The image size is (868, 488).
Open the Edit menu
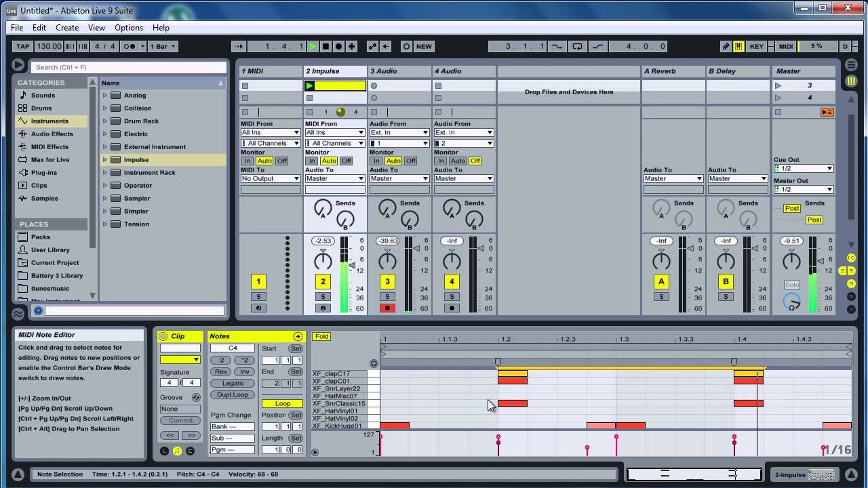(x=39, y=28)
